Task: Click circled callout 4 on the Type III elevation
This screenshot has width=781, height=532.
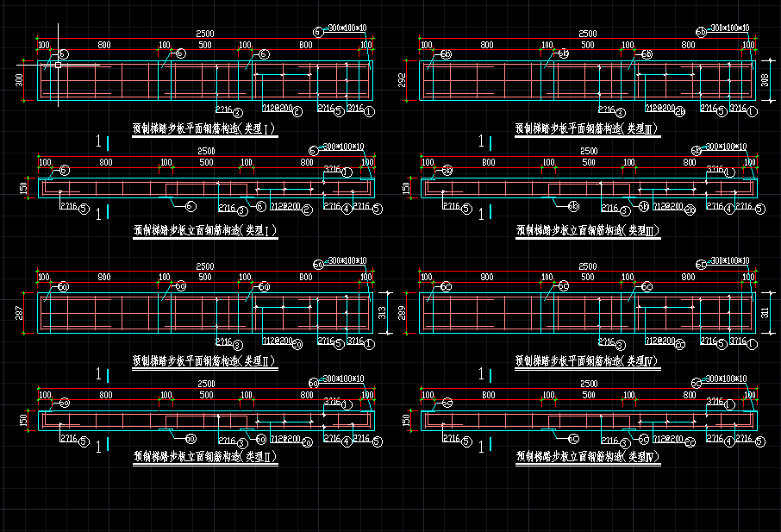Action: click(x=729, y=210)
